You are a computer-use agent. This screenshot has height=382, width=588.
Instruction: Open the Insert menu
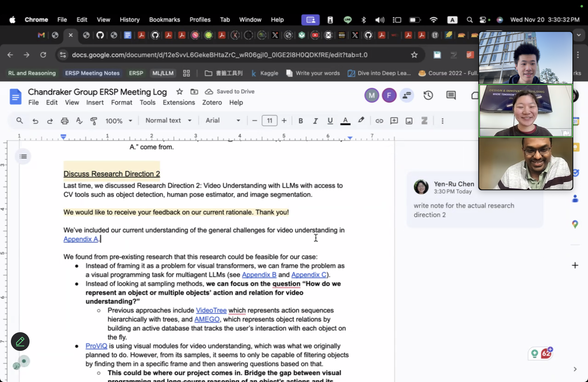(x=95, y=102)
